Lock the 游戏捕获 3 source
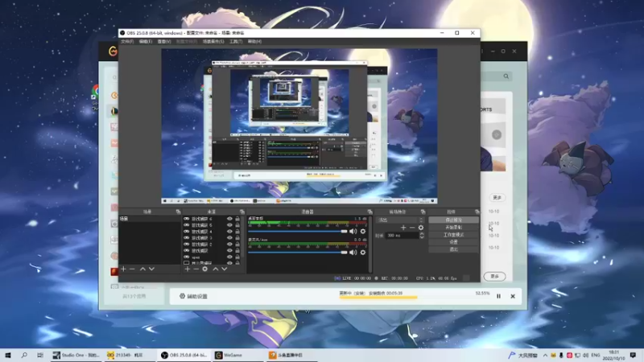The height and width of the screenshot is (362, 644). tap(237, 237)
